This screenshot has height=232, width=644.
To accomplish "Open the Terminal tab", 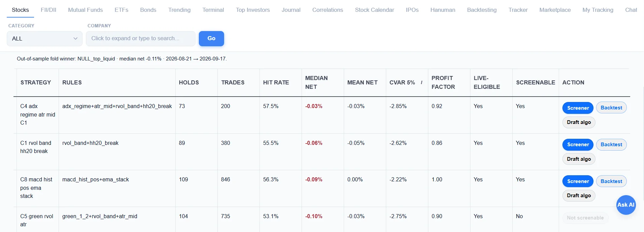I will pyautogui.click(x=213, y=10).
